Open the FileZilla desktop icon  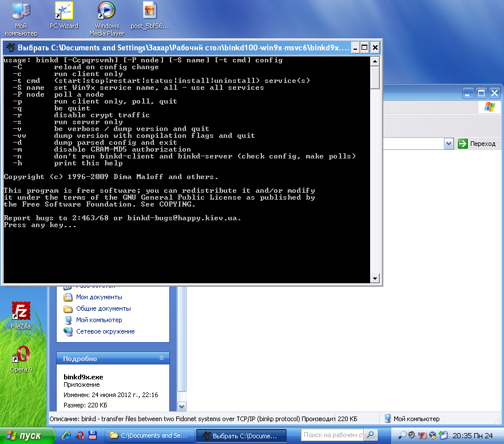(x=21, y=315)
